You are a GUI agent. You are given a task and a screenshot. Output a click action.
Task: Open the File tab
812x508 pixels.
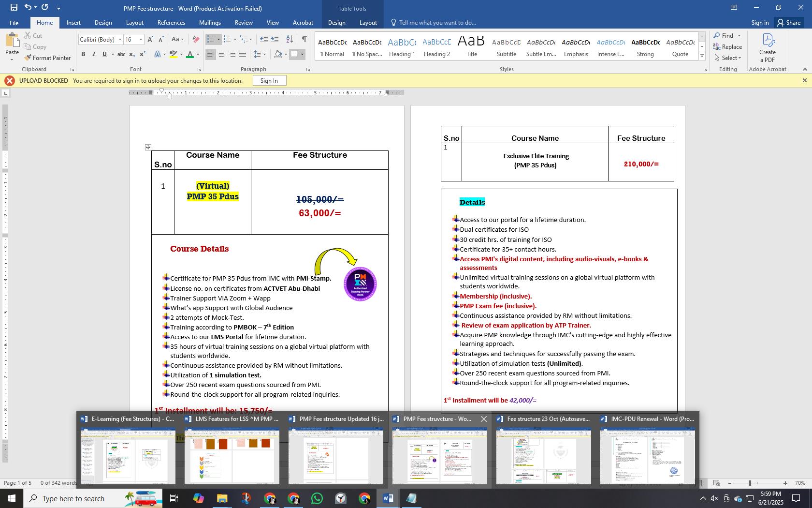14,23
